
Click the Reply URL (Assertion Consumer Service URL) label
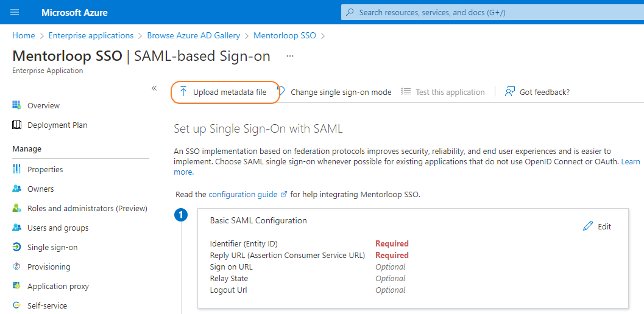(x=288, y=256)
